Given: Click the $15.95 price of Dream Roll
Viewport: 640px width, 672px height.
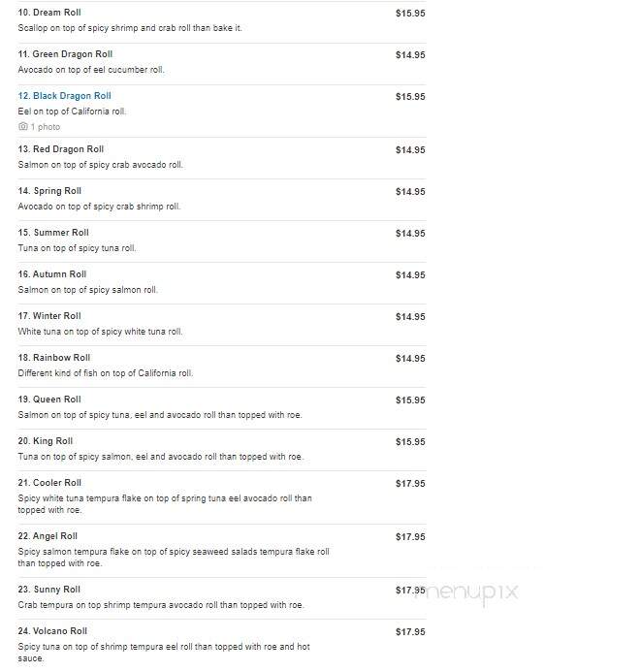Looking at the screenshot, I should [410, 14].
